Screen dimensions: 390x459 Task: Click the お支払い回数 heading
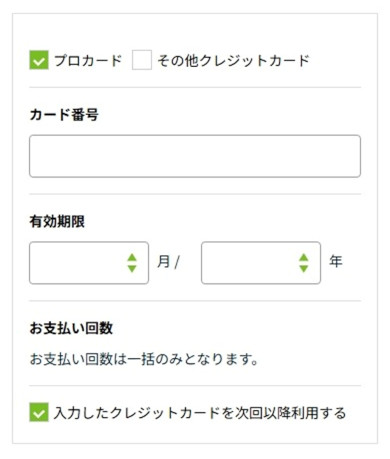point(71,328)
